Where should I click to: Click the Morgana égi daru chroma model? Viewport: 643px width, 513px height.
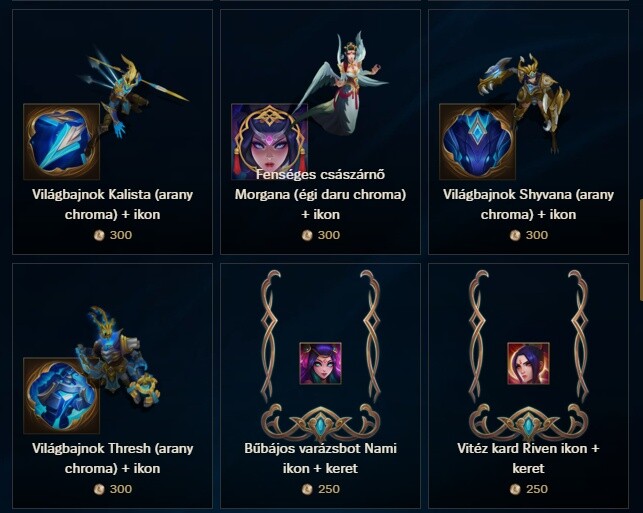click(342, 82)
